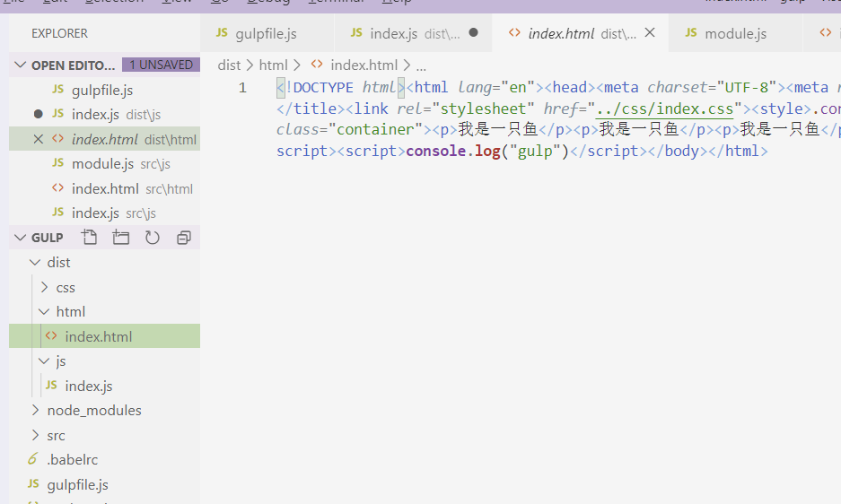Collapse the dist folder
Screen dimensions: 841x504
35,262
